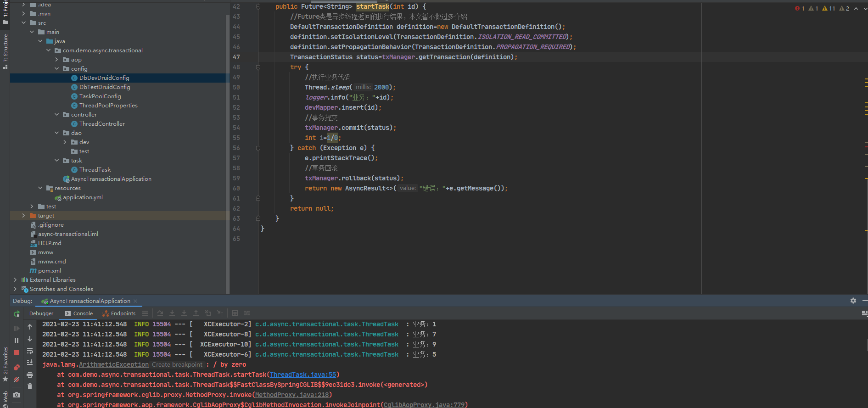Click the yellow warning indicator showing 11
868x408 pixels.
829,8
